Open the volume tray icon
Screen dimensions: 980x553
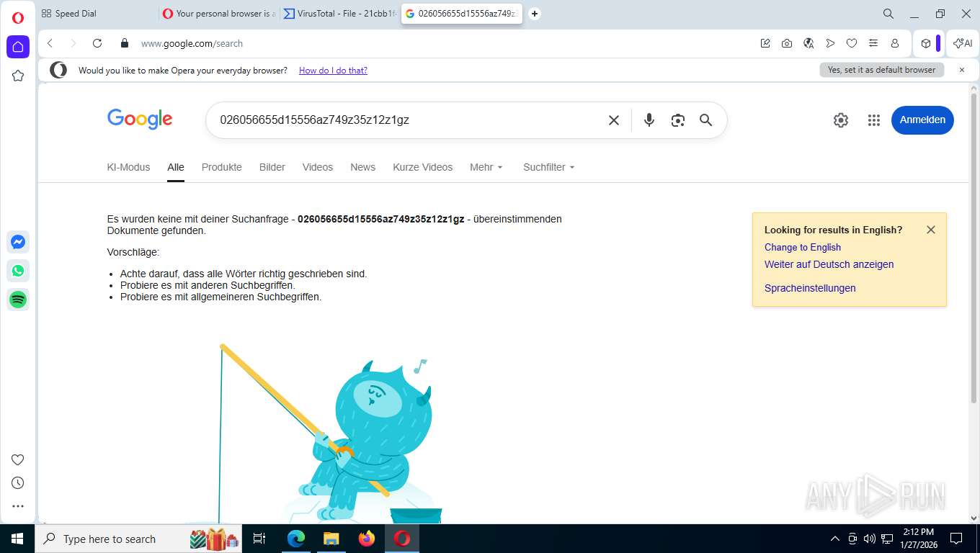pyautogui.click(x=870, y=539)
